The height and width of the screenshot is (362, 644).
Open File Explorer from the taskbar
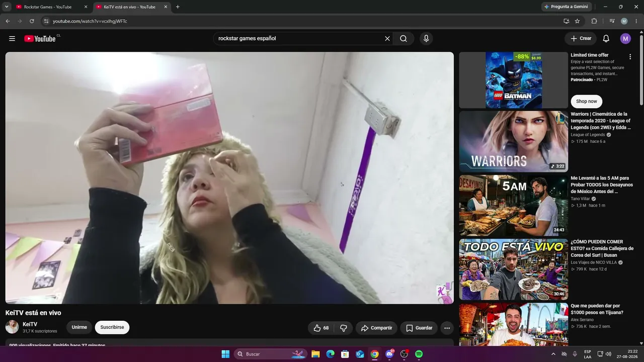(x=315, y=354)
